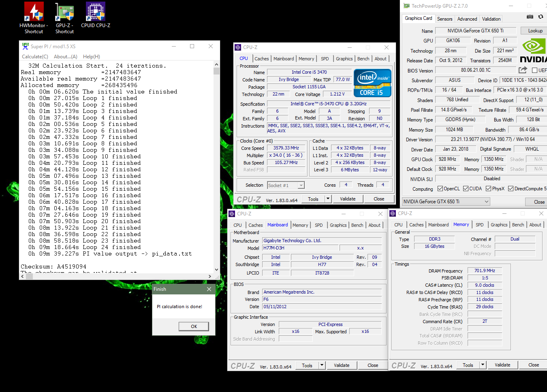The height and width of the screenshot is (392, 547).
Task: Click the Core Speed value 3579.33 MHz
Action: (x=286, y=148)
